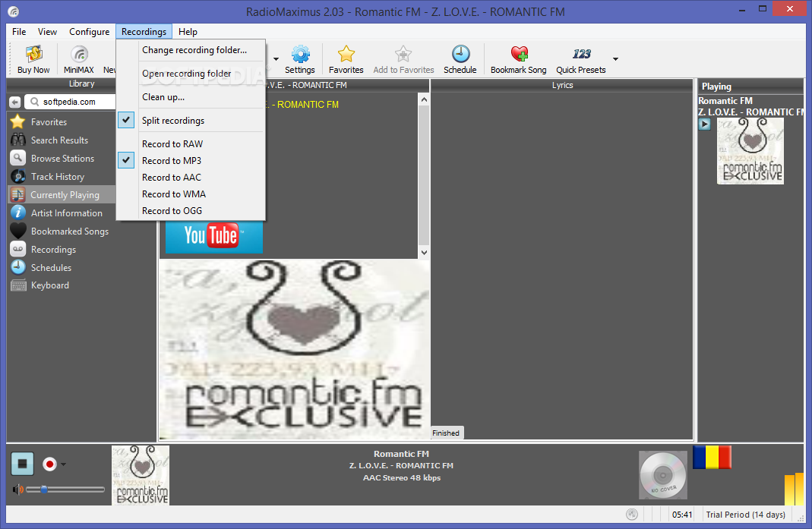The height and width of the screenshot is (529, 812).
Task: Click large romantic.fm cover image
Action: tap(294, 350)
